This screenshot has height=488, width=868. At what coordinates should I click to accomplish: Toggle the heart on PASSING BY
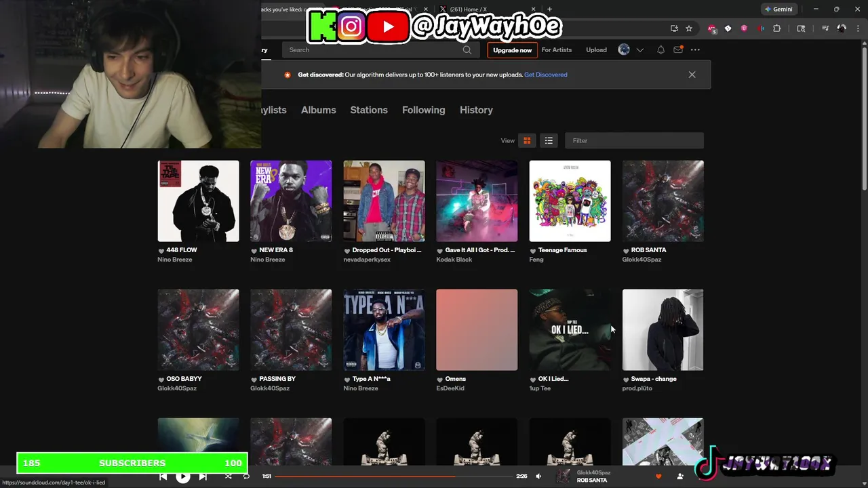254,379
